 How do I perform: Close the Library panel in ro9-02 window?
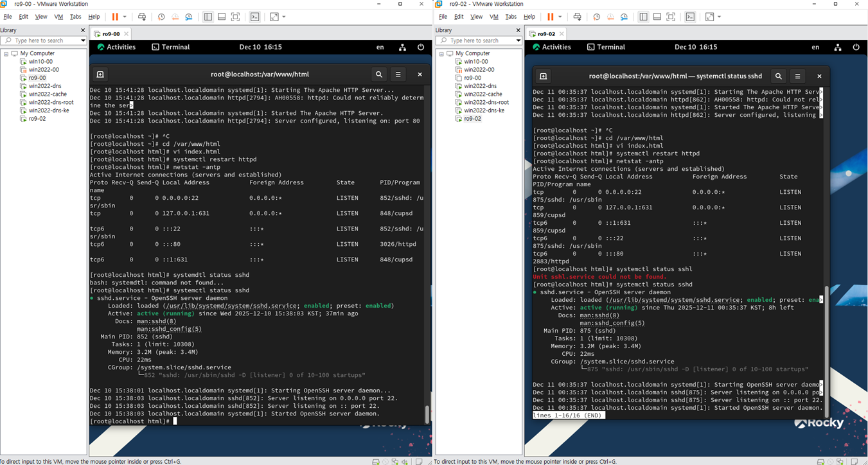pyautogui.click(x=518, y=30)
